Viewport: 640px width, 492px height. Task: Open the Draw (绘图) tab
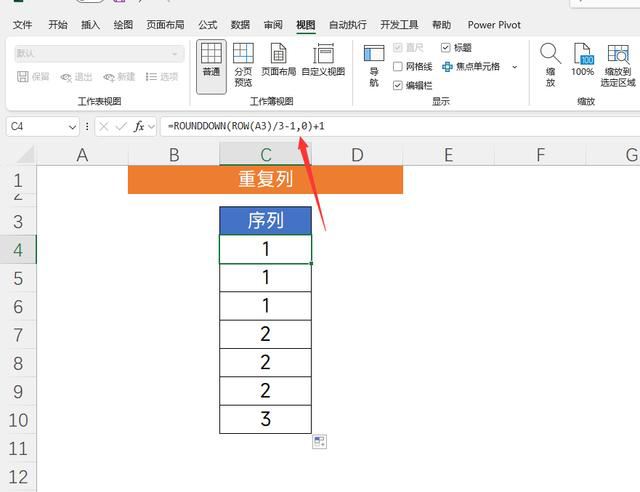point(123,25)
